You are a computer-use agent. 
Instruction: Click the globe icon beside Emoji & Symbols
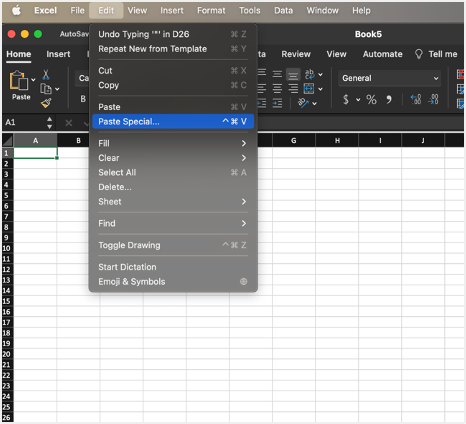(x=244, y=282)
